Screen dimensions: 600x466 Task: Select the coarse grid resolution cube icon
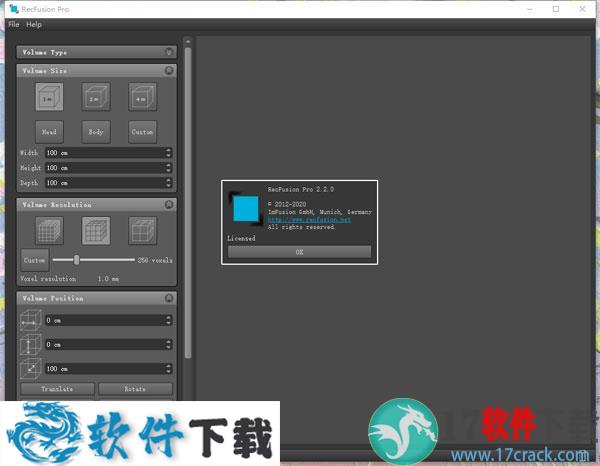point(142,231)
